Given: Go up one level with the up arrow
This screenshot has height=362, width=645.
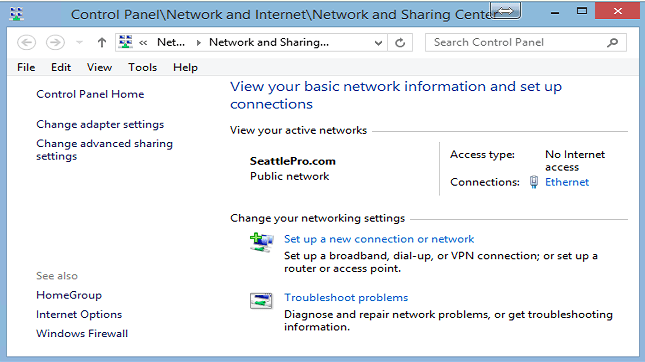Looking at the screenshot, I should click(x=102, y=42).
